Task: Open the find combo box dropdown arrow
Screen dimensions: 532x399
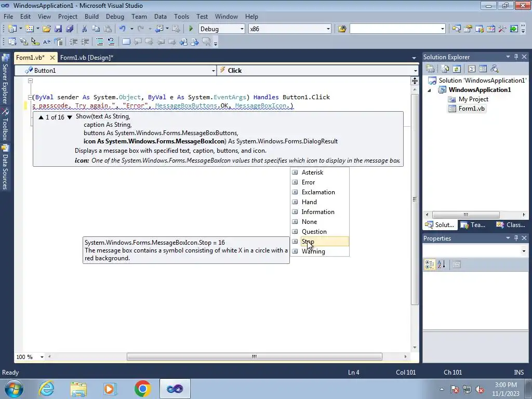Action: [x=443, y=29]
